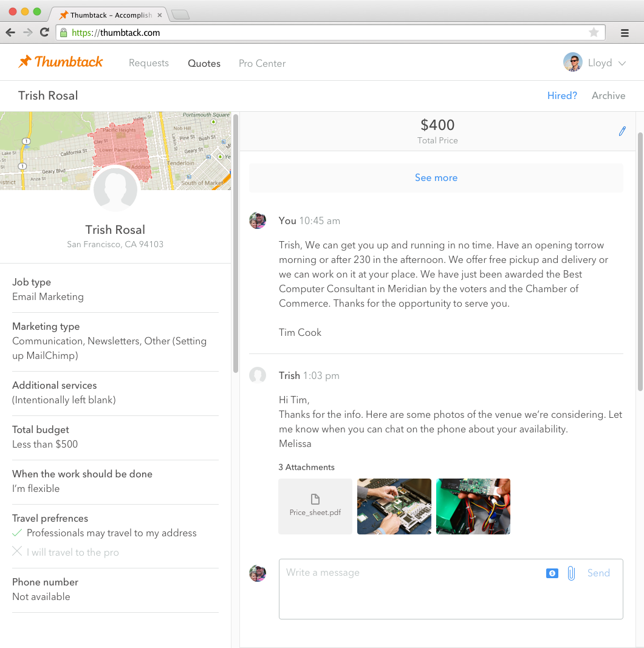Image resolution: width=644 pixels, height=648 pixels.
Task: Open the Pro Center tab
Action: pyautogui.click(x=262, y=63)
